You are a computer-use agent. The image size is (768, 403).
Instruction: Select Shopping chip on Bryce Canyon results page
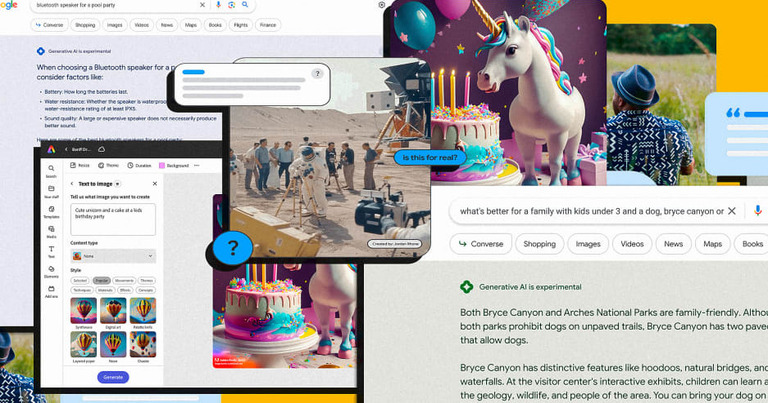click(539, 244)
